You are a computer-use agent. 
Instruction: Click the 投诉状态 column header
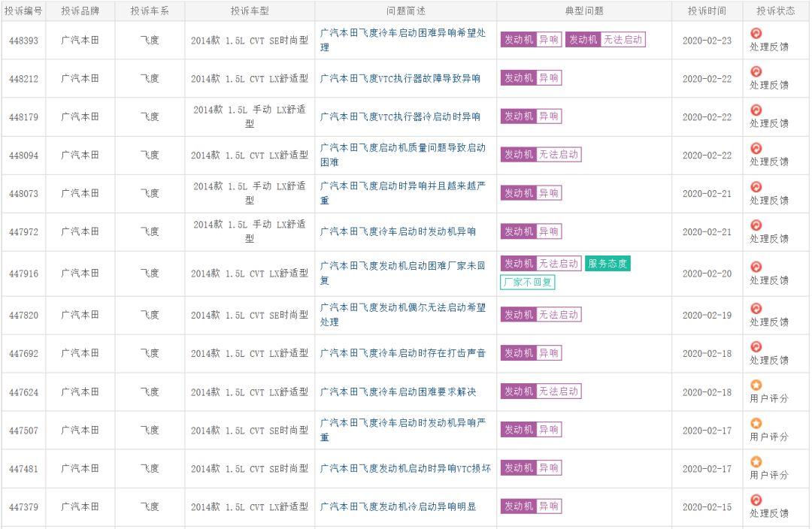pyautogui.click(x=777, y=11)
